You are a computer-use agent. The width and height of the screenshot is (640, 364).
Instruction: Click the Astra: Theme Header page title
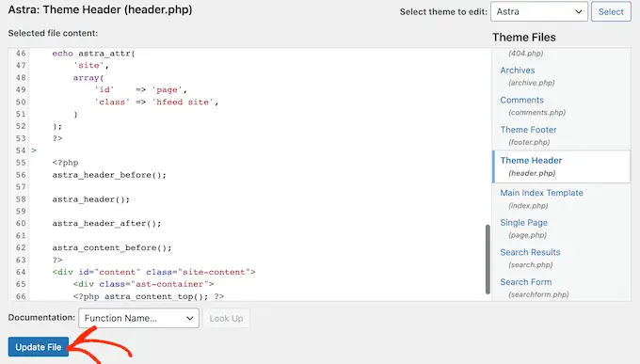100,9
